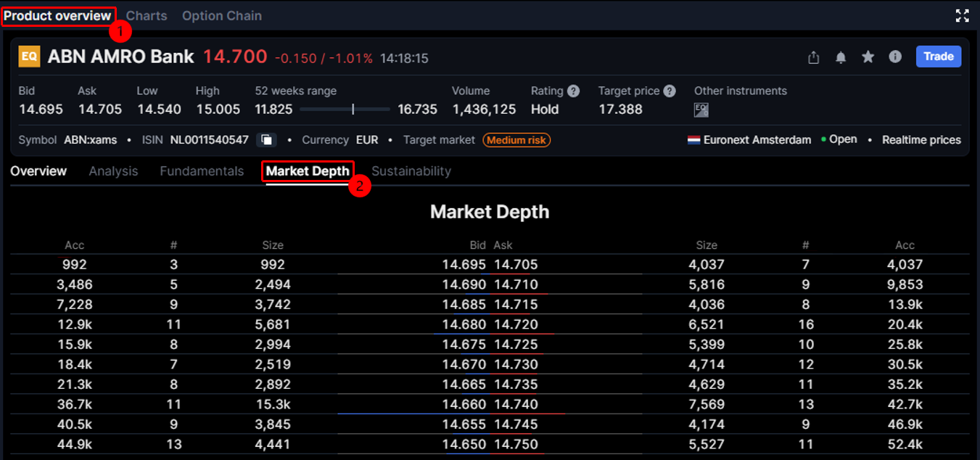Open the Other instruments icon
This screenshot has width=980, height=460.
pos(701,110)
